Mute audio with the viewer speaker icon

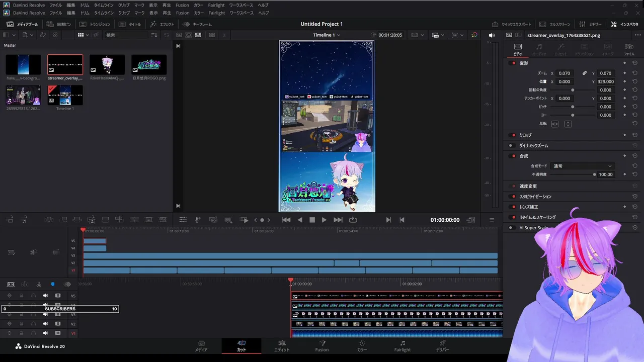click(x=492, y=35)
